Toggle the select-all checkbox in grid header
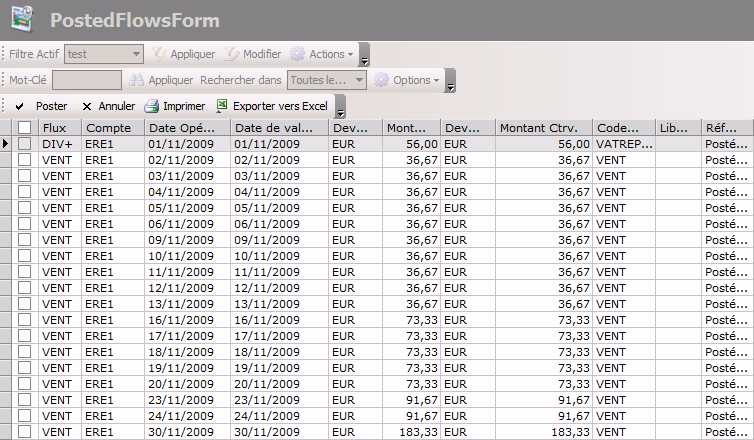754x440 pixels. click(25, 128)
